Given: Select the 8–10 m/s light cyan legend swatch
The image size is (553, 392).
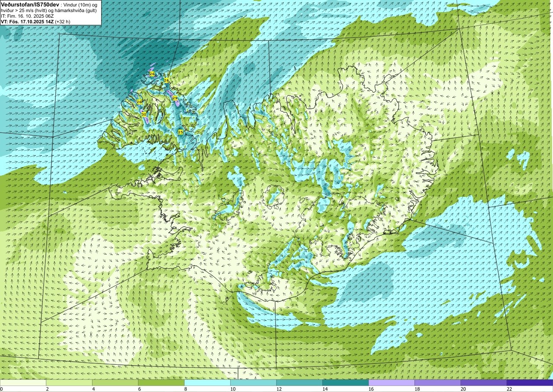Looking at the screenshot, I should (207, 383).
